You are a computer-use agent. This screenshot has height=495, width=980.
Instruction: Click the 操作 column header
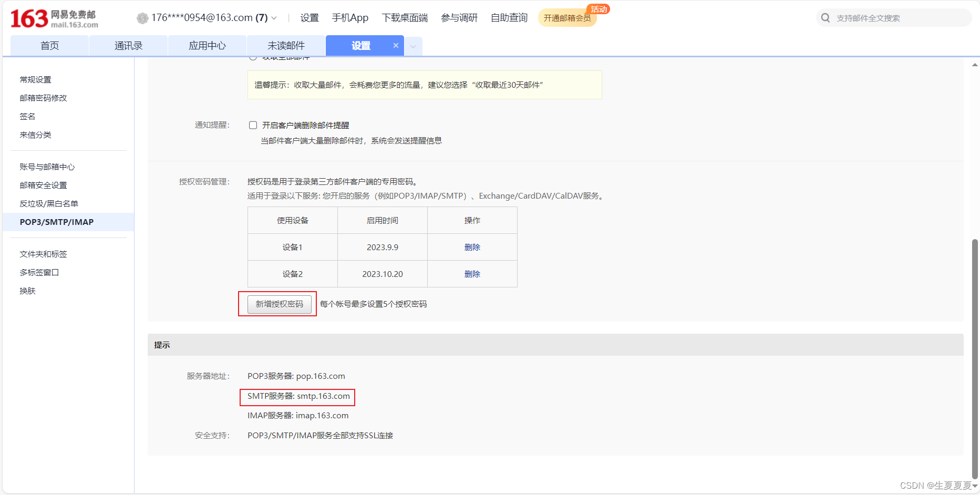(472, 220)
